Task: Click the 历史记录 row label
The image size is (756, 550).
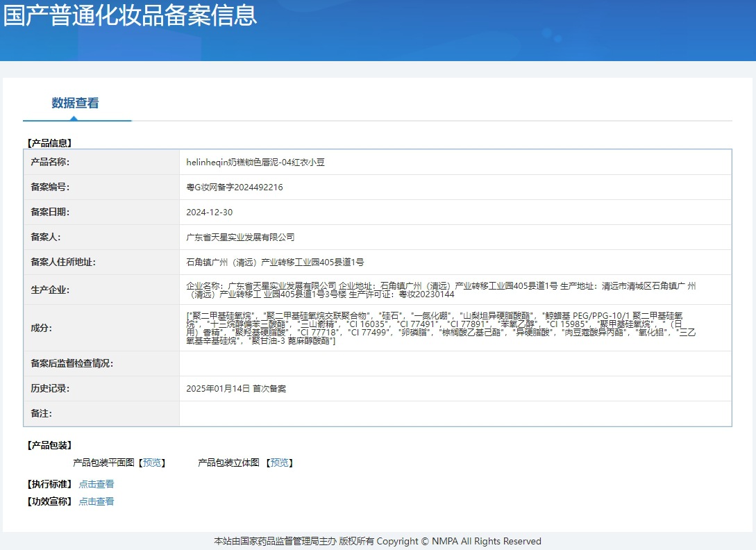Action: click(x=50, y=389)
